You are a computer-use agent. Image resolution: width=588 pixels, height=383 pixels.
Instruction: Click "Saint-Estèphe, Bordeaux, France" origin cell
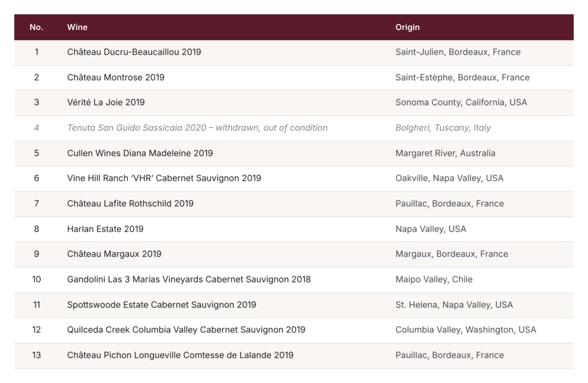pos(462,78)
